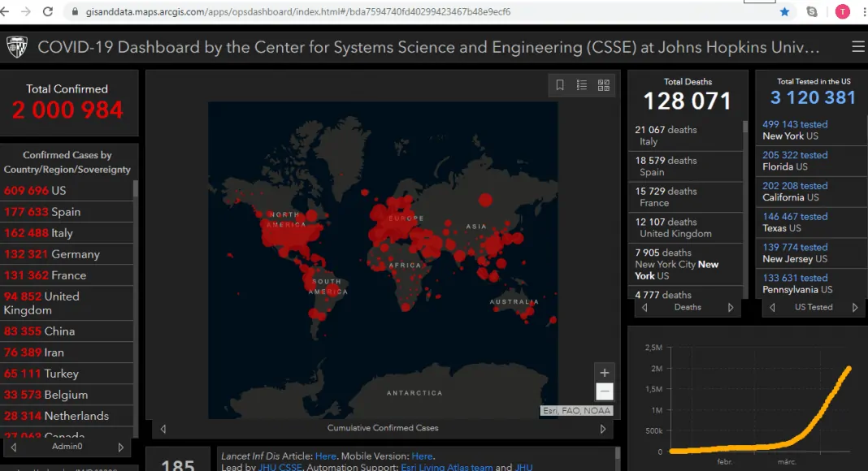Screen dimensions: 868x471
Task: Click Total Confirmed 2 000 984 figure
Action: 67,110
